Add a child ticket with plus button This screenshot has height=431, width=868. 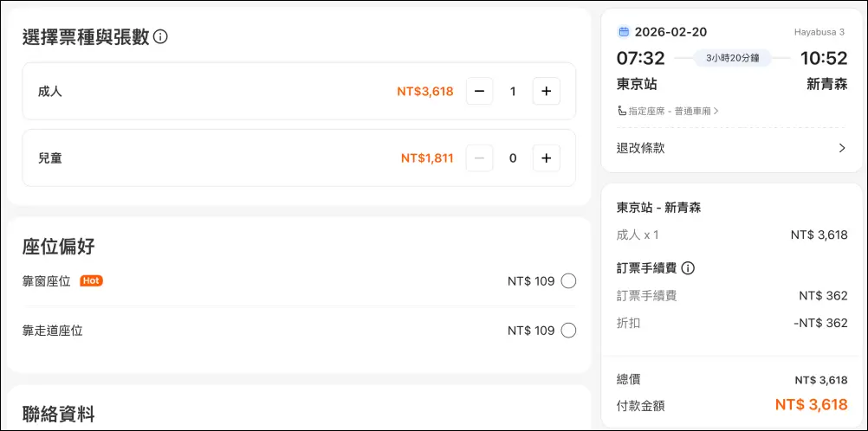(546, 158)
